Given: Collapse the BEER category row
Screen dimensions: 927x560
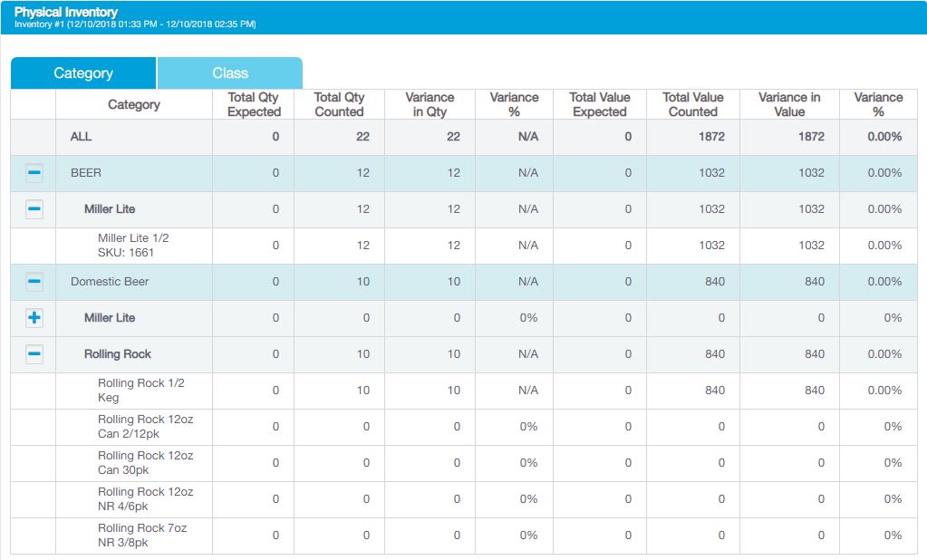Looking at the screenshot, I should point(34,173).
